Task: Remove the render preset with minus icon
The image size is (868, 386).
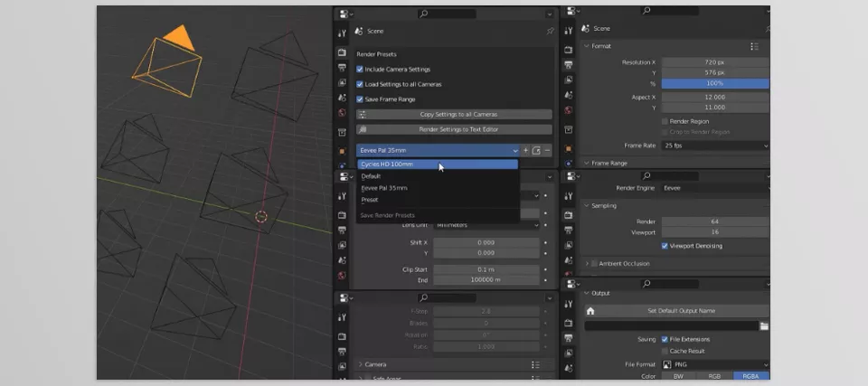Action: coord(547,150)
